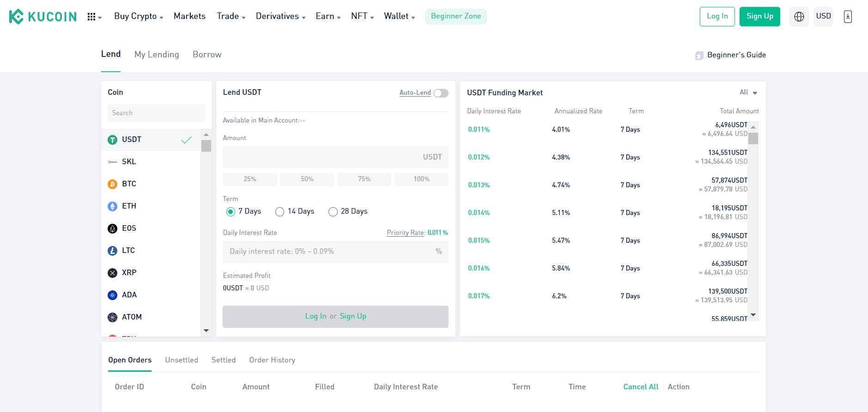This screenshot has width=868, height=412.
Task: Select the BTC coin icon
Action: pos(112,184)
